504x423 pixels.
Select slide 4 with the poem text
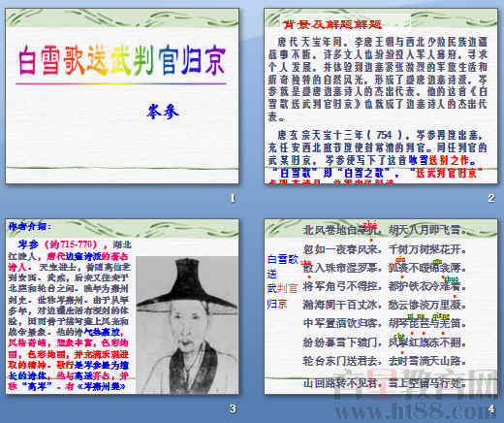381,307
